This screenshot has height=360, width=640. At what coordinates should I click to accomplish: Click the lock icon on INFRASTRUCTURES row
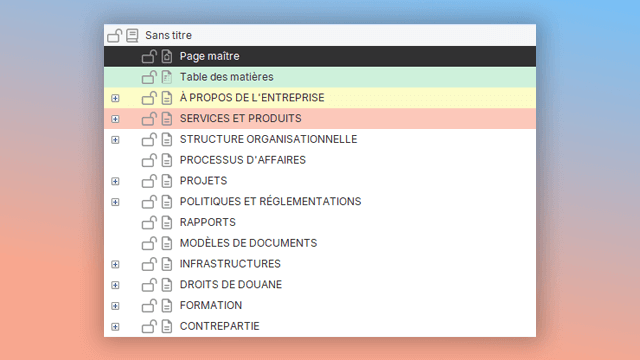click(149, 264)
